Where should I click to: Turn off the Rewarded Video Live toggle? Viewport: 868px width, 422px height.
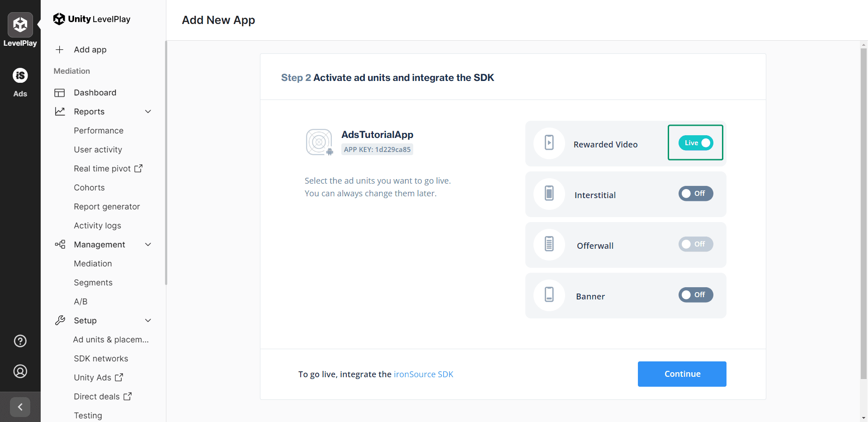(695, 142)
